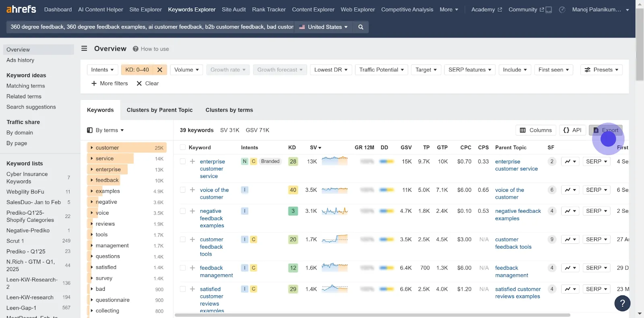The height and width of the screenshot is (318, 644).
Task: Click the Clear filters button
Action: (148, 83)
